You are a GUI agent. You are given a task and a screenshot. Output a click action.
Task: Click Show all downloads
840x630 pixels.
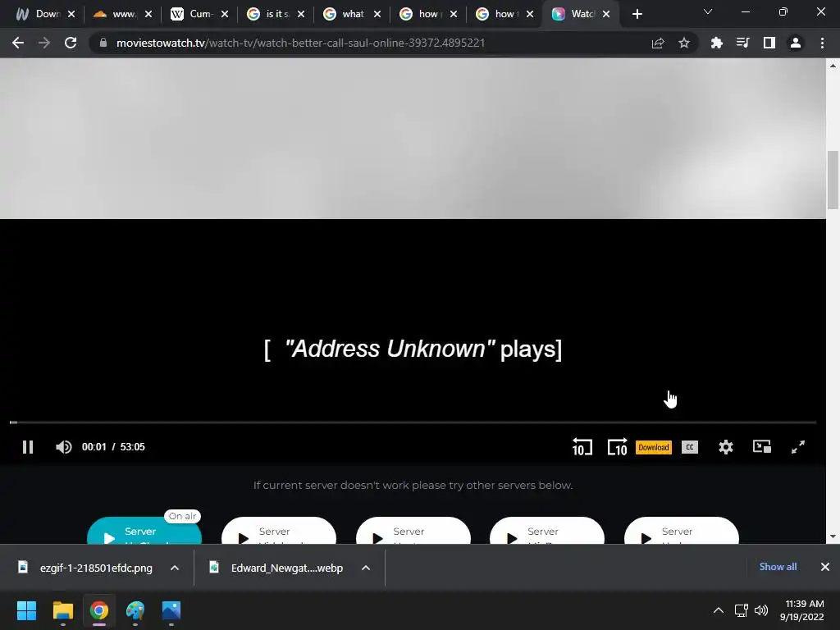[x=778, y=567]
